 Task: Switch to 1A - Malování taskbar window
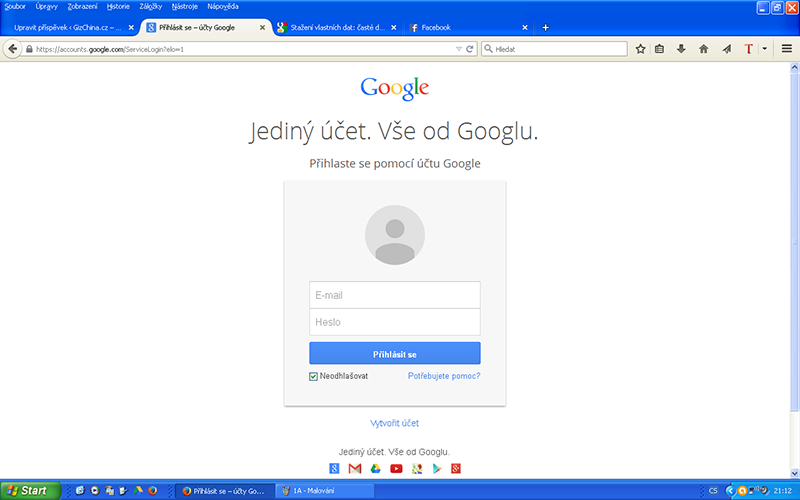(325, 491)
